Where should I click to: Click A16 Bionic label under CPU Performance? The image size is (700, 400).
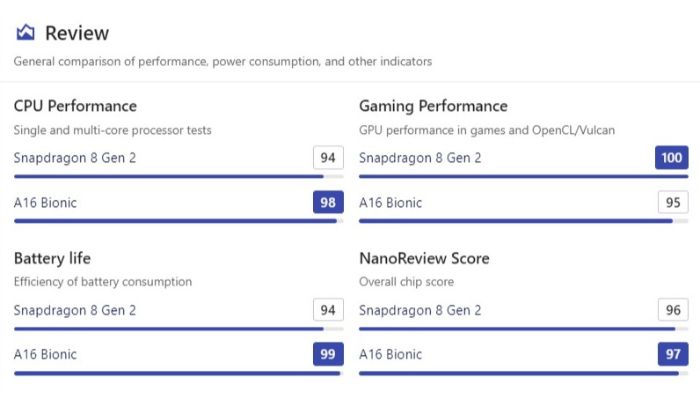click(x=45, y=203)
